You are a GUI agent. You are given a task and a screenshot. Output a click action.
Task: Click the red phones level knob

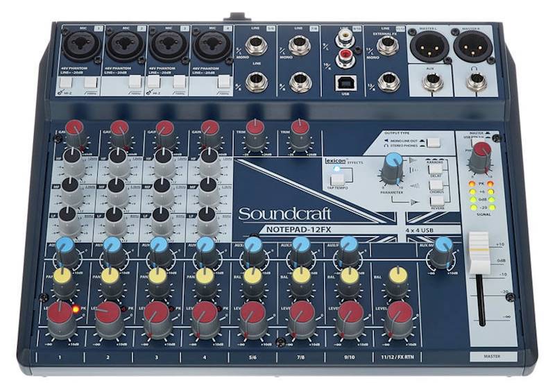pos(481,157)
